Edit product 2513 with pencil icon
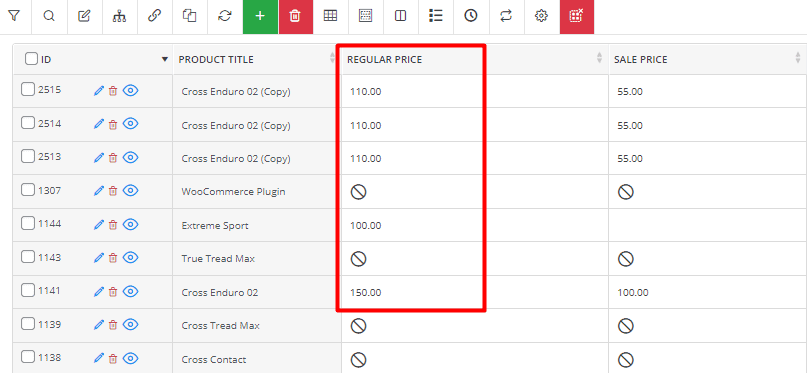This screenshot has width=807, height=373. tap(99, 158)
